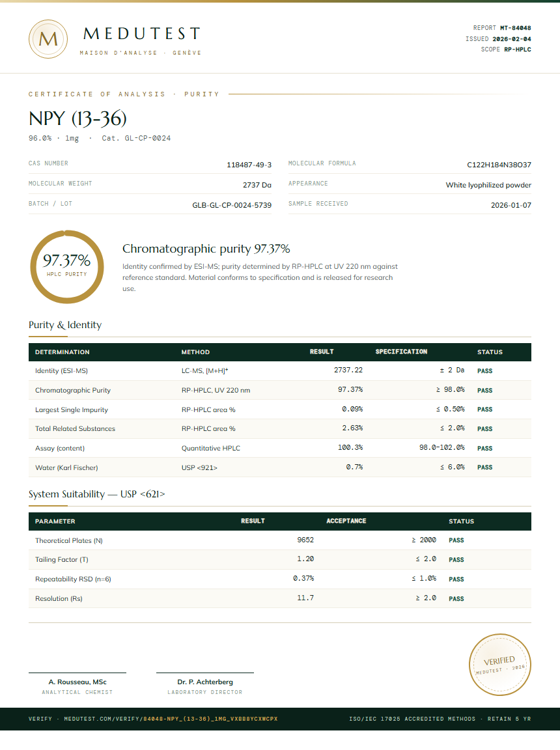Select tailing factor result 1.20
Viewport: 560px width, 750px height.
tap(305, 559)
